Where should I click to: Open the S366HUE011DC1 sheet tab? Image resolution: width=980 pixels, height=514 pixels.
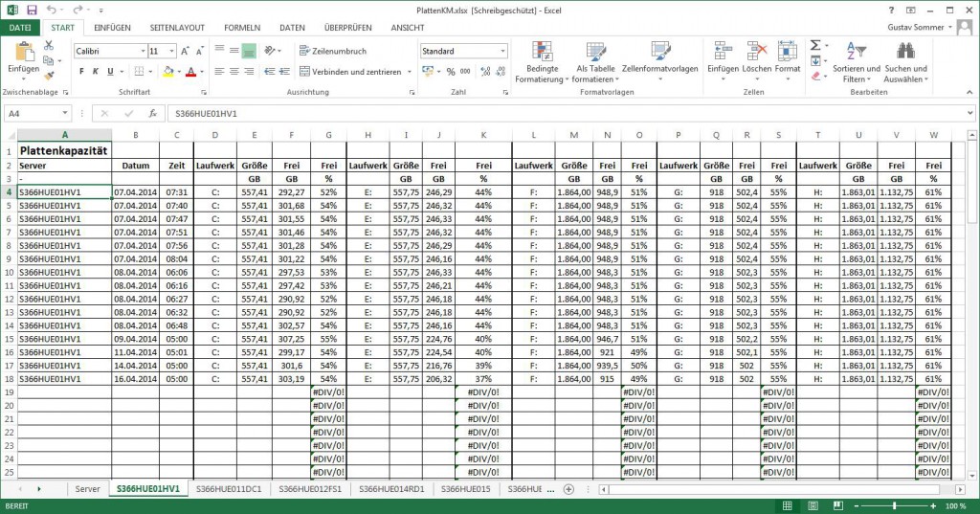click(227, 489)
